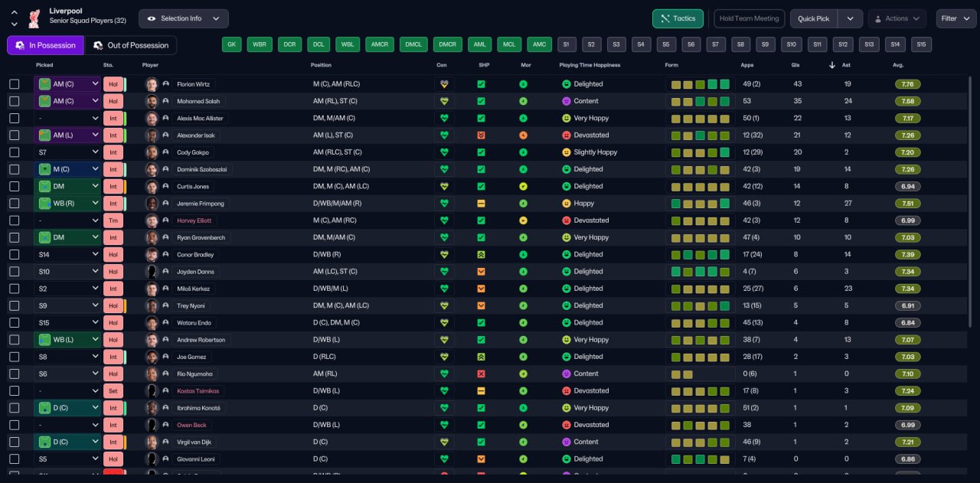980x483 pixels.
Task: Click Ibrahima Konaté's D (C) pitch icon
Action: point(45,407)
